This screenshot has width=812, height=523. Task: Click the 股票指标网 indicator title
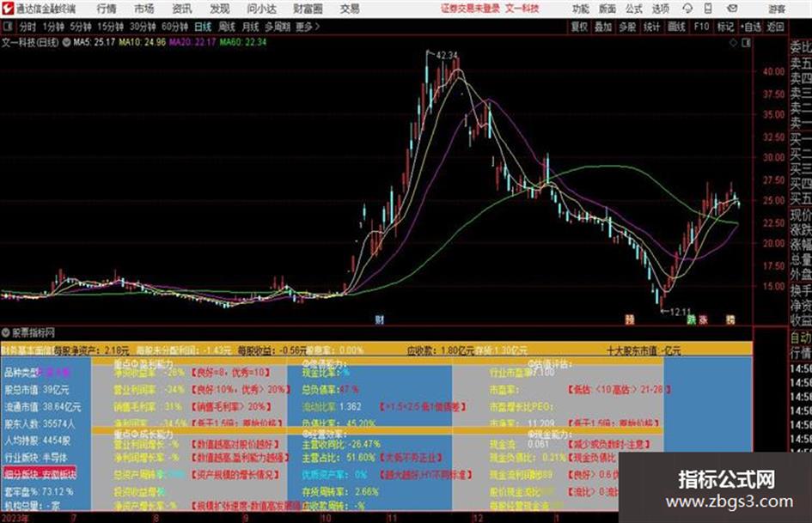coord(34,332)
